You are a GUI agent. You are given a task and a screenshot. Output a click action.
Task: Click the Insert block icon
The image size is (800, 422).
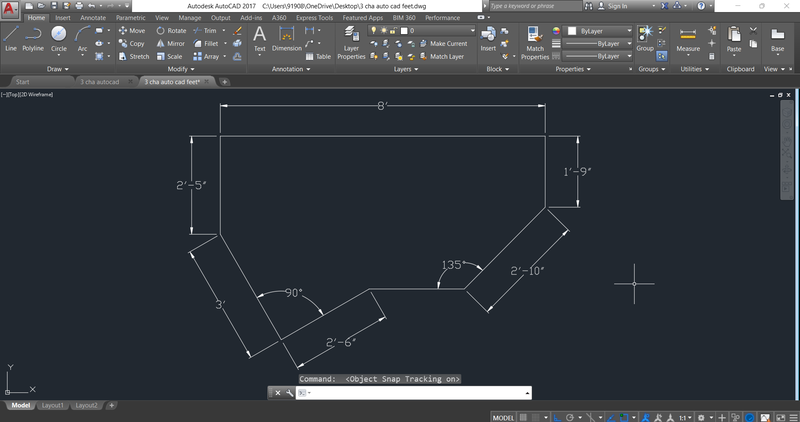coord(488,38)
